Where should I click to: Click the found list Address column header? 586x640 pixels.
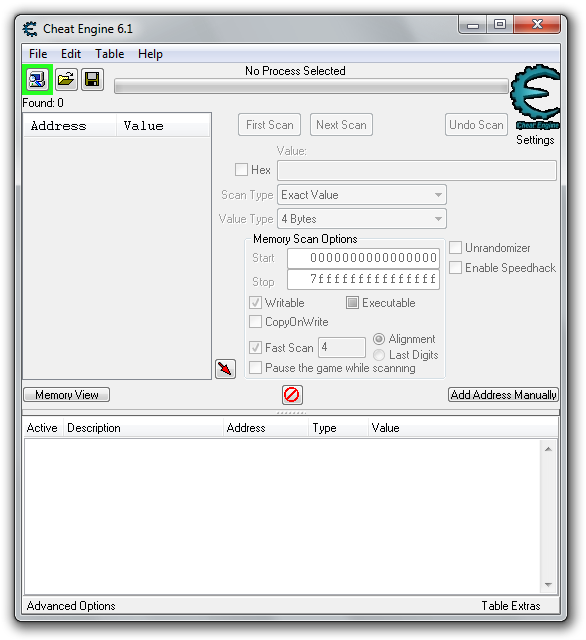pos(70,126)
